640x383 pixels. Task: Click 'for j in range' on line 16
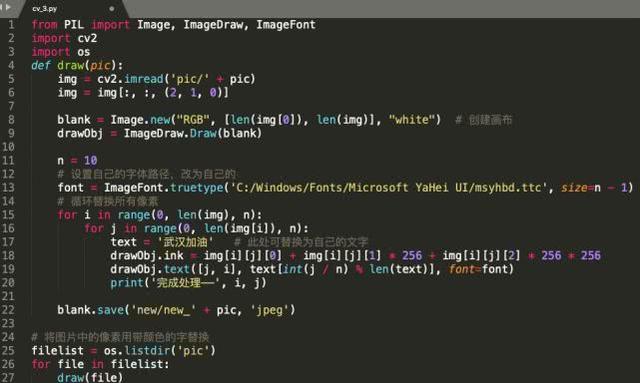[131, 228]
